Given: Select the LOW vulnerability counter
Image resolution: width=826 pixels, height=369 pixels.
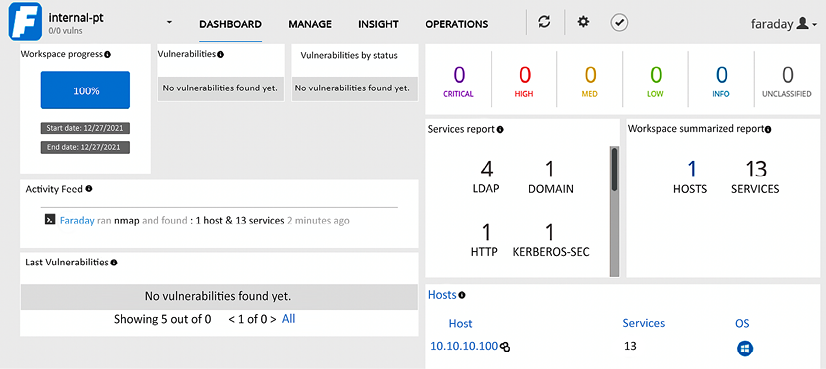Looking at the screenshot, I should pyautogui.click(x=656, y=82).
